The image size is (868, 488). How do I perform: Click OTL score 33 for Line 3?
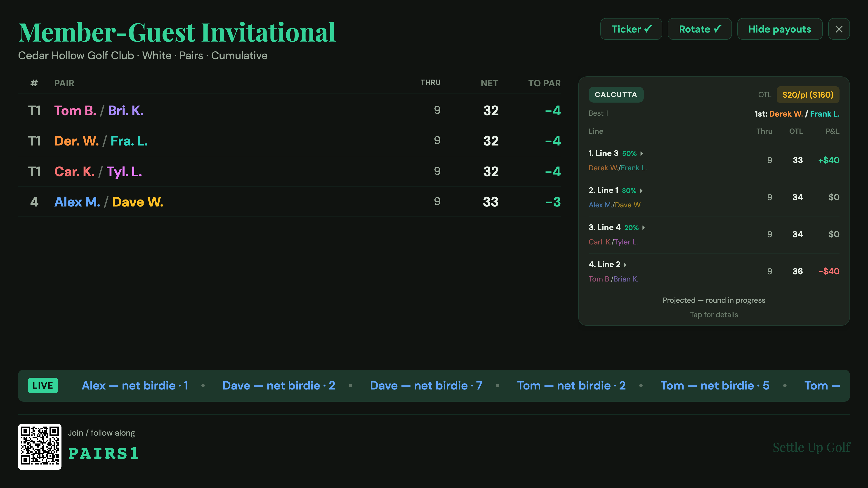[797, 160]
